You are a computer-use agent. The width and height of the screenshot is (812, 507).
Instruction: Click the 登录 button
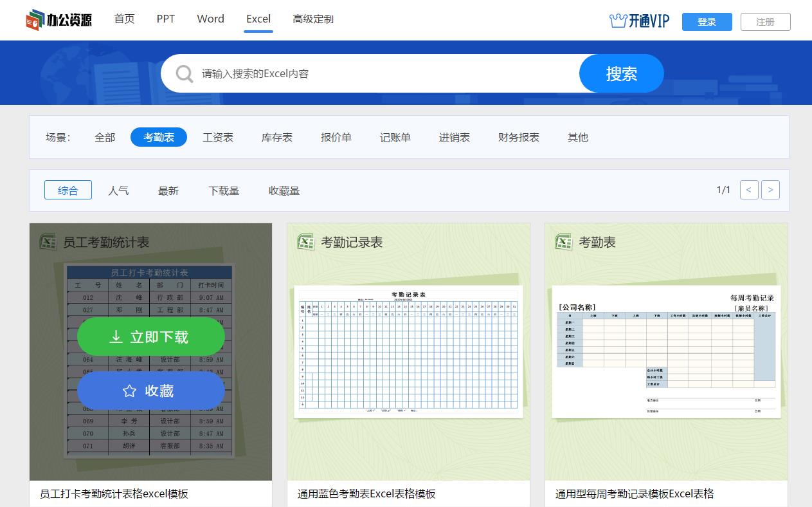[707, 21]
